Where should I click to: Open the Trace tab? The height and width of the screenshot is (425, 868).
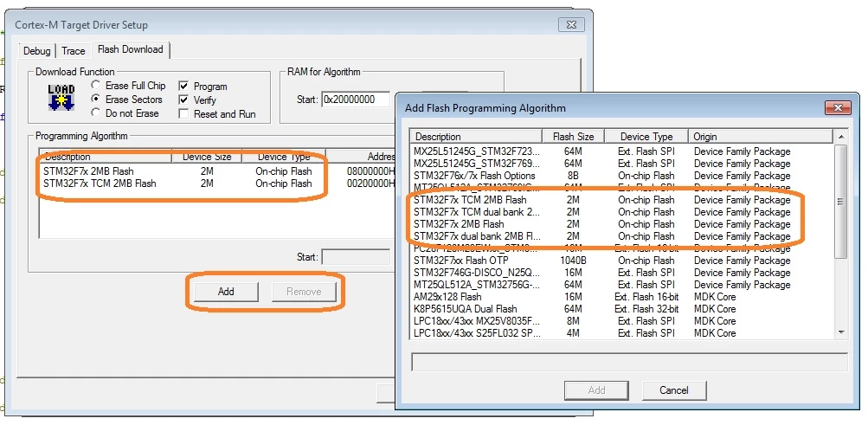[73, 51]
